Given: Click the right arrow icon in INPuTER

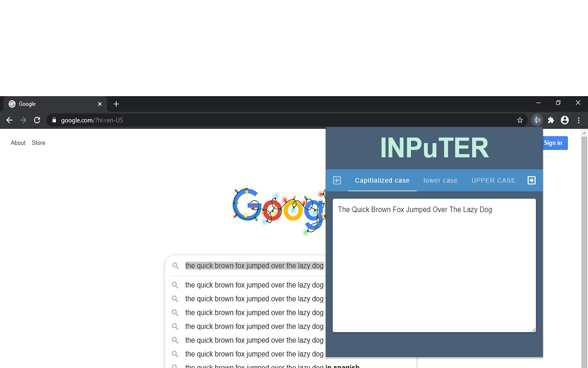Looking at the screenshot, I should tap(531, 180).
